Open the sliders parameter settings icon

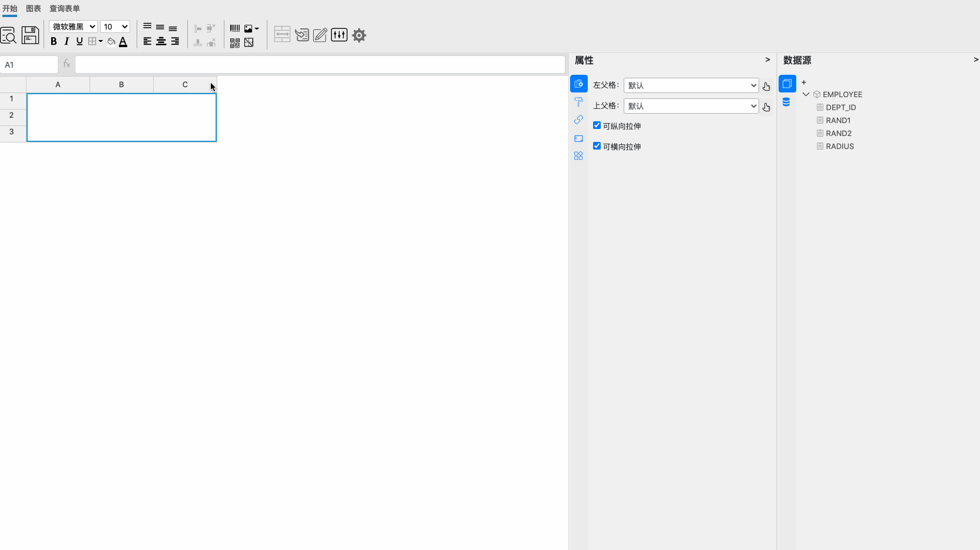click(x=339, y=35)
